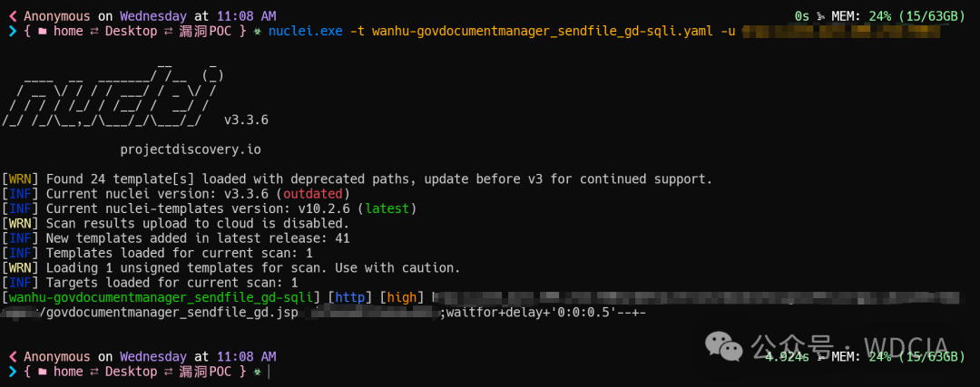This screenshot has height=387, width=980.
Task: Click the nuclei.exe command text
Action: tap(306, 32)
